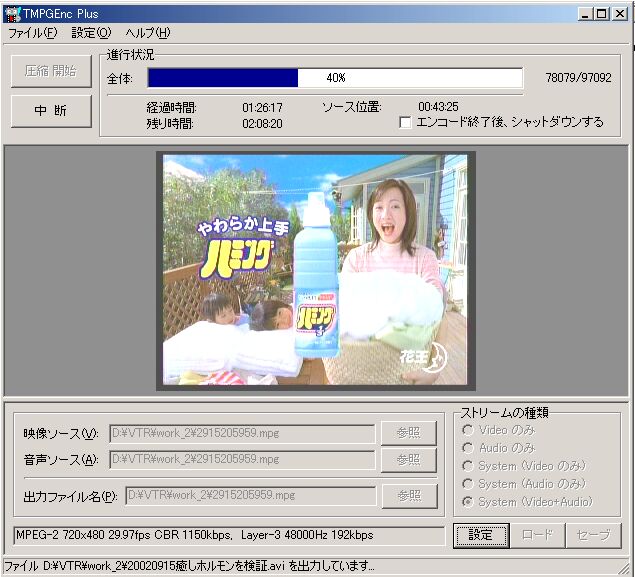The height and width of the screenshot is (577, 635).
Task: Open the ファイル(F) menu
Action: 33,33
